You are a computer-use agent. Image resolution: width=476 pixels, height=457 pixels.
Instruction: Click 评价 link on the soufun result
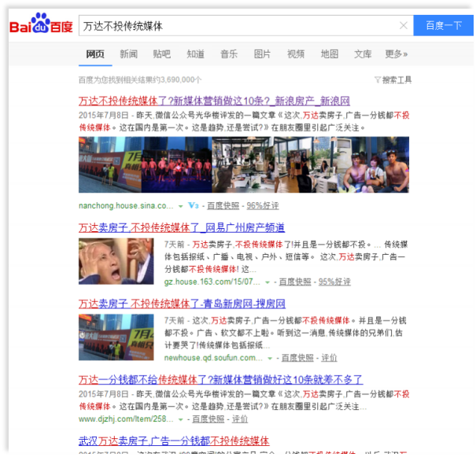[x=329, y=358]
